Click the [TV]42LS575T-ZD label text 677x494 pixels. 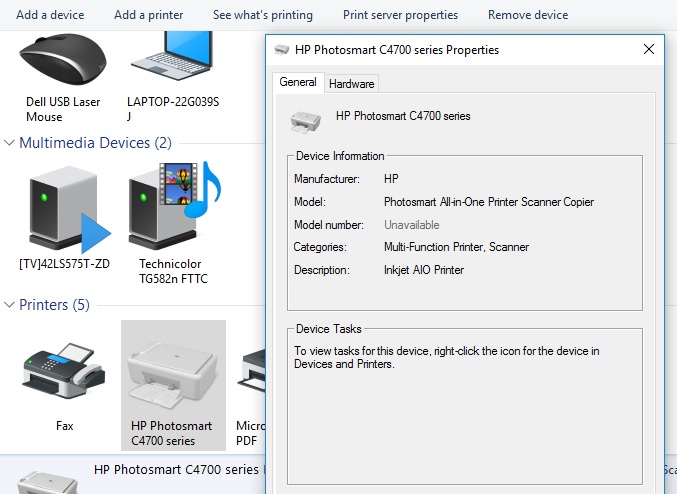pyautogui.click(x=64, y=264)
